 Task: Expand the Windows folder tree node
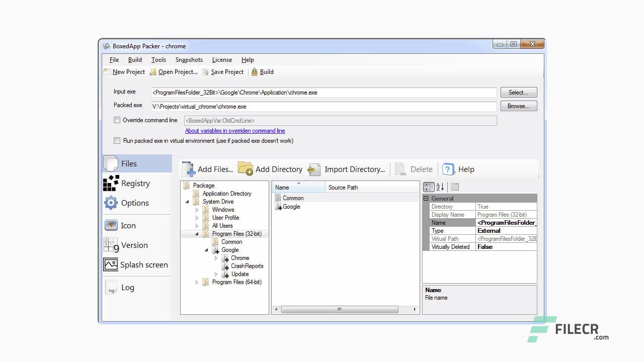pyautogui.click(x=197, y=210)
